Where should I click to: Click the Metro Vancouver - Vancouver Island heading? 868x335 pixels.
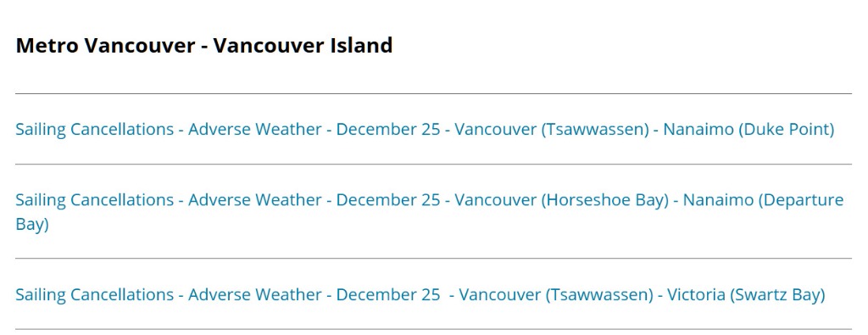click(204, 46)
